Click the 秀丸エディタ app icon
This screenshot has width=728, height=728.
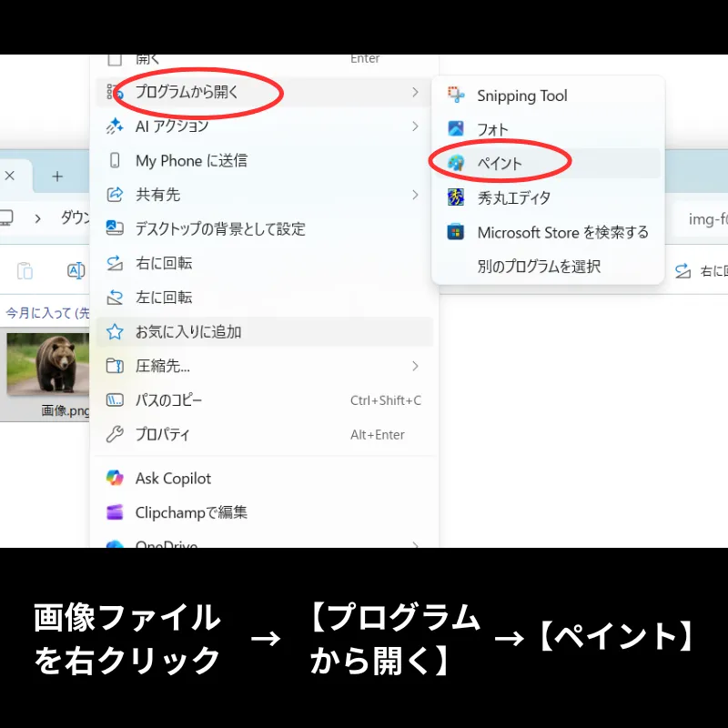tap(456, 197)
